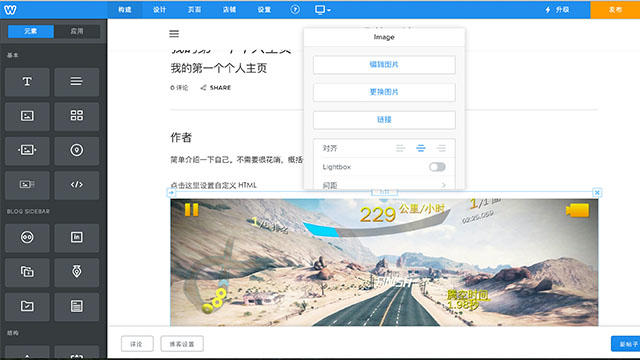The height and width of the screenshot is (360, 640).
Task: Switch to the 设计 design tab
Action: pos(160,9)
